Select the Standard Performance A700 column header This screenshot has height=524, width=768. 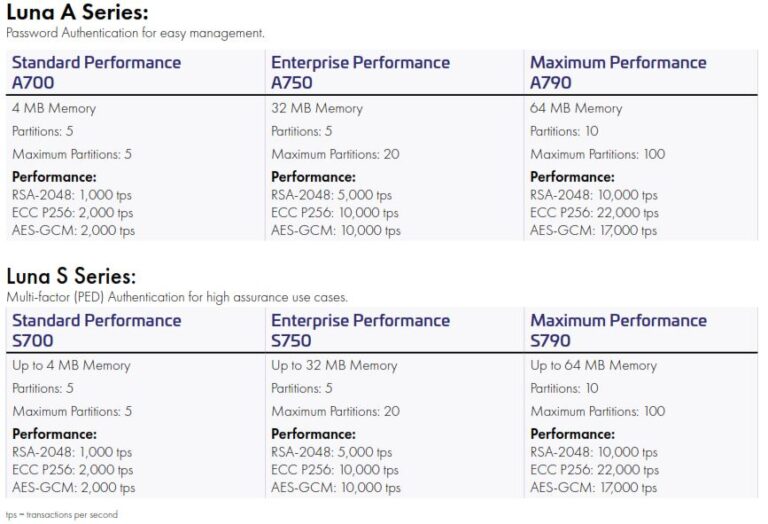point(96,72)
